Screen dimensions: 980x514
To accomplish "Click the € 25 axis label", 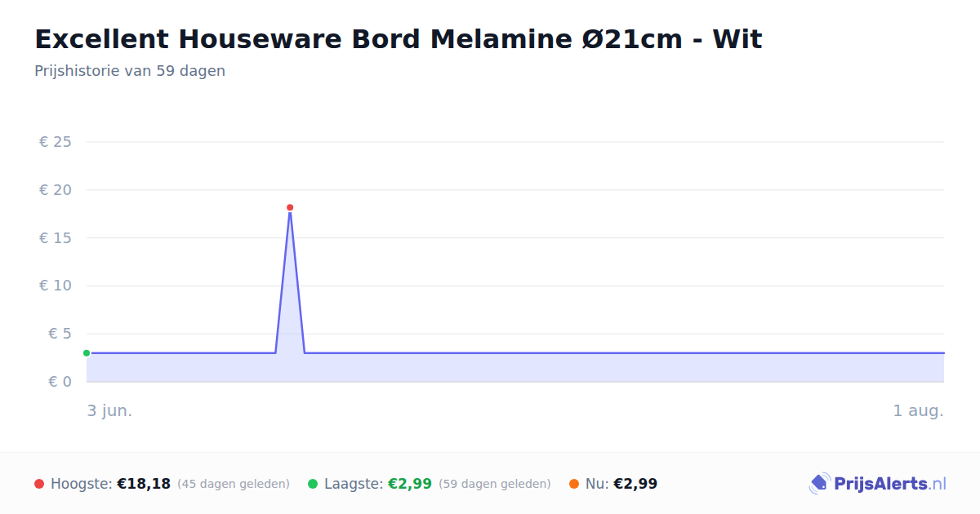I will (56, 142).
